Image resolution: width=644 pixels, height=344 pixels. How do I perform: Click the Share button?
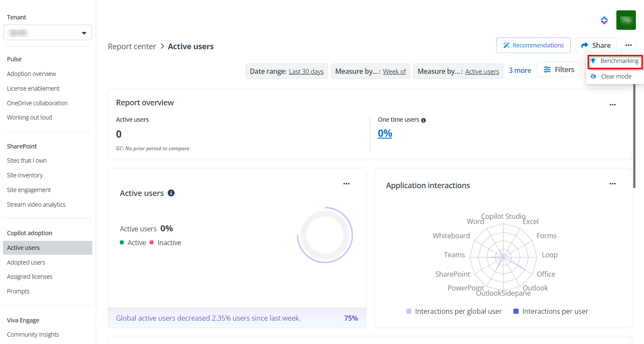coord(595,45)
